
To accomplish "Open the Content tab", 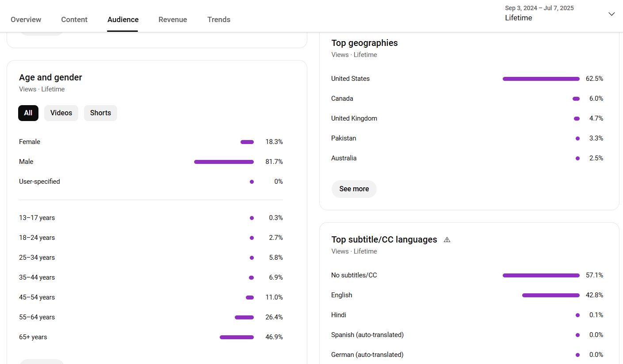I will click(x=74, y=19).
